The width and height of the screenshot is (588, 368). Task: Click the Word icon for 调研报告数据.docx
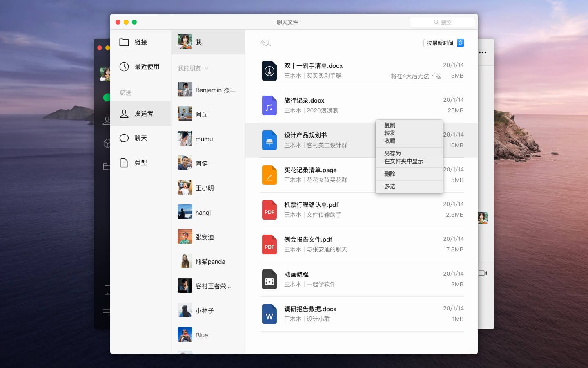pyautogui.click(x=269, y=314)
